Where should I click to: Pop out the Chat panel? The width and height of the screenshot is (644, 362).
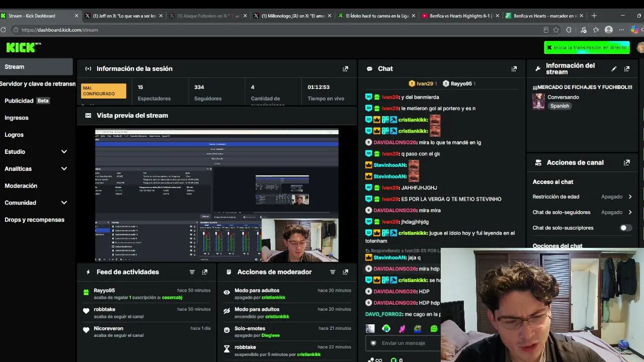[514, 69]
